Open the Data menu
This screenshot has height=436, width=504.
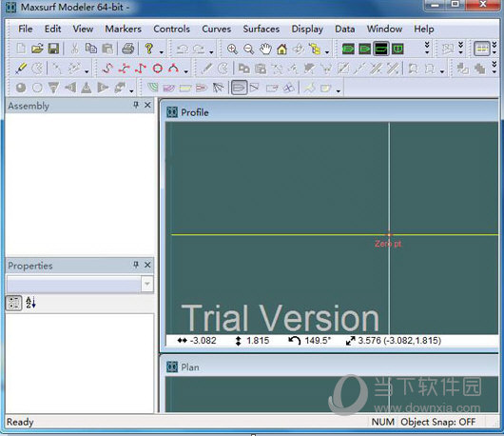[x=345, y=29]
